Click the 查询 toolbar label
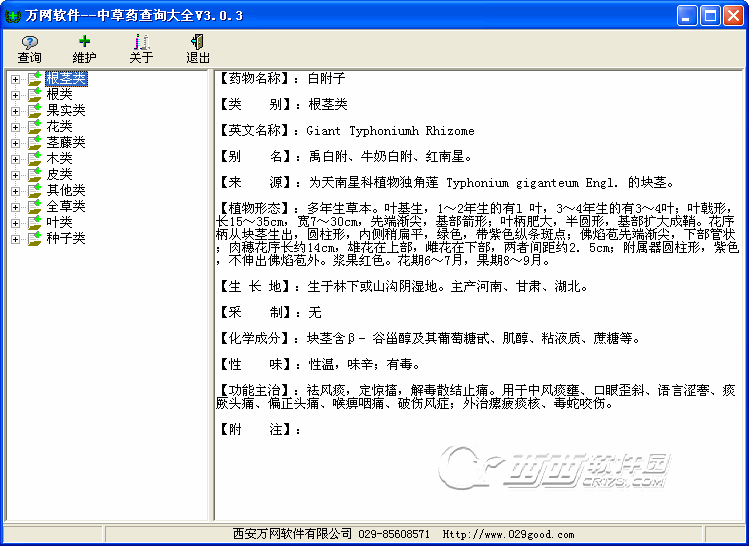Screen dimensions: 749x546 [30, 58]
